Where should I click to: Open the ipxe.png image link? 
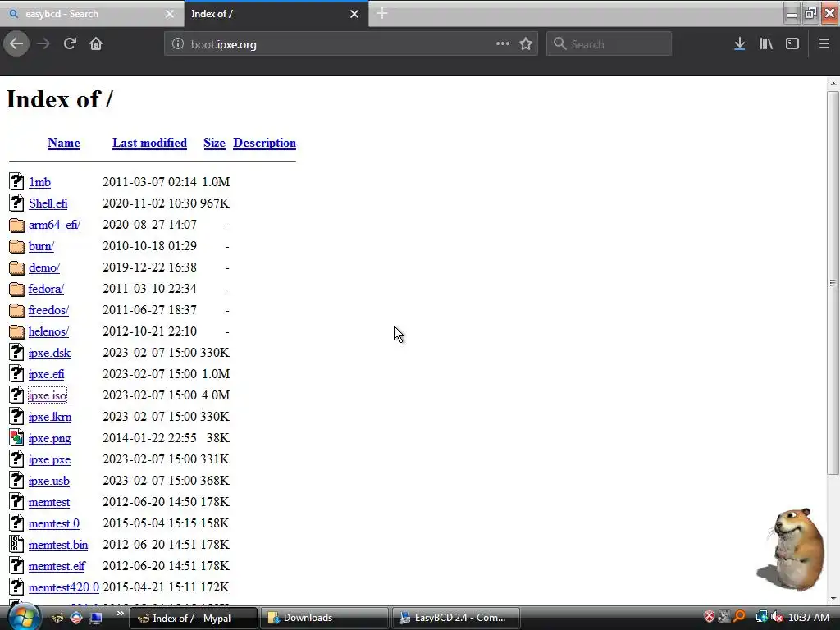point(49,438)
